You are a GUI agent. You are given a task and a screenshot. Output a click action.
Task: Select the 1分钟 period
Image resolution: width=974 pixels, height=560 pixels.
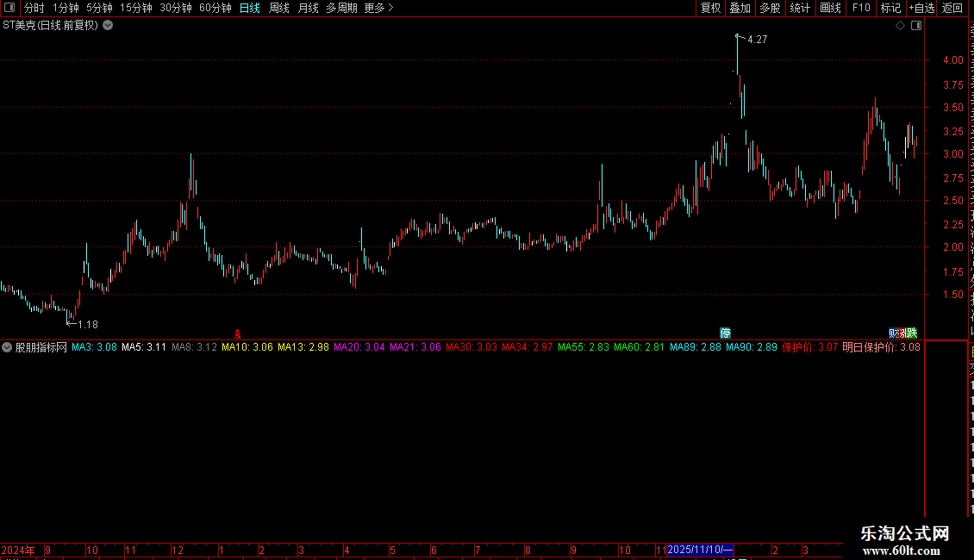click(66, 8)
